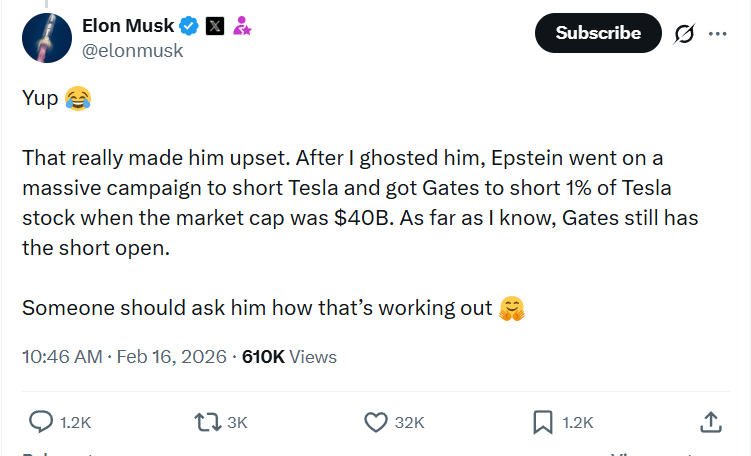View the 610K Views analytics

[x=289, y=356]
